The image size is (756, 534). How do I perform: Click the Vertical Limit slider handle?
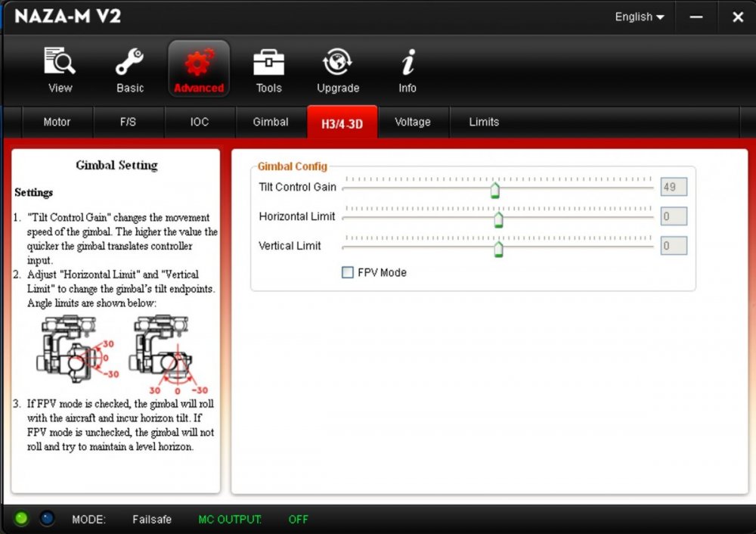498,249
